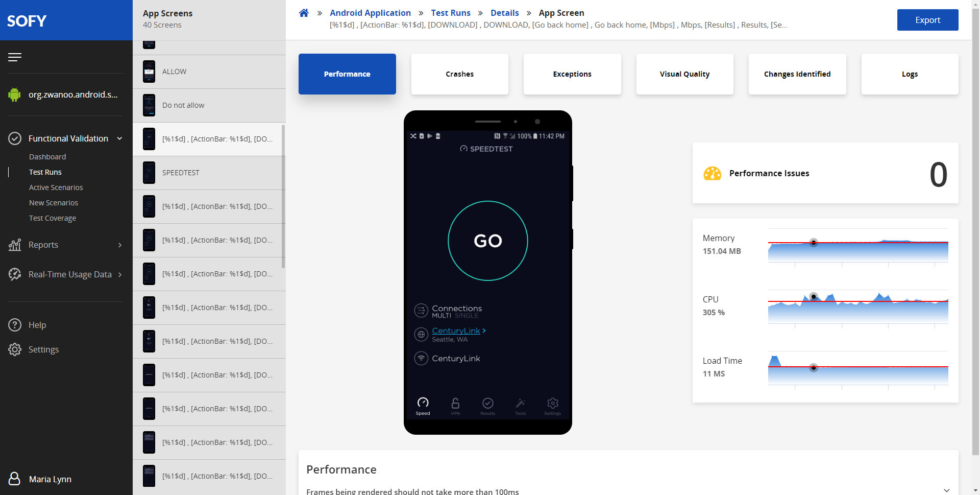Click the Reports chart icon
Image resolution: width=980 pixels, height=495 pixels.
pyautogui.click(x=15, y=245)
